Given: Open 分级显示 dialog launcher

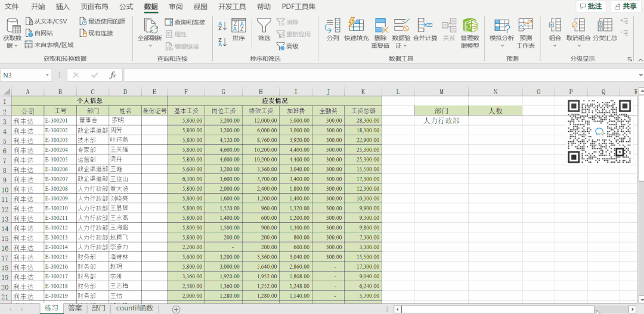Looking at the screenshot, I should 630,60.
